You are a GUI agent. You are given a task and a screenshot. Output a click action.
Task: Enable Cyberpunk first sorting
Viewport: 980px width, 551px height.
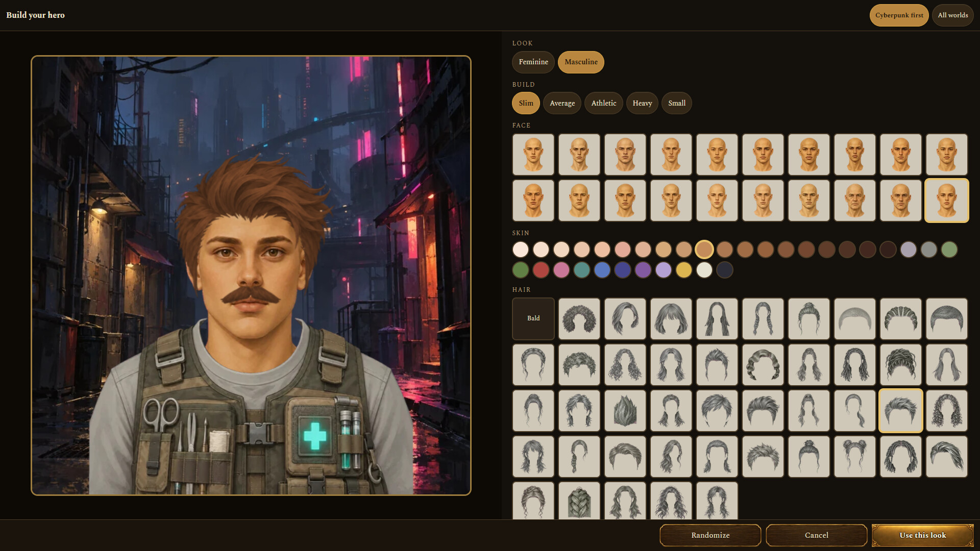click(x=899, y=15)
